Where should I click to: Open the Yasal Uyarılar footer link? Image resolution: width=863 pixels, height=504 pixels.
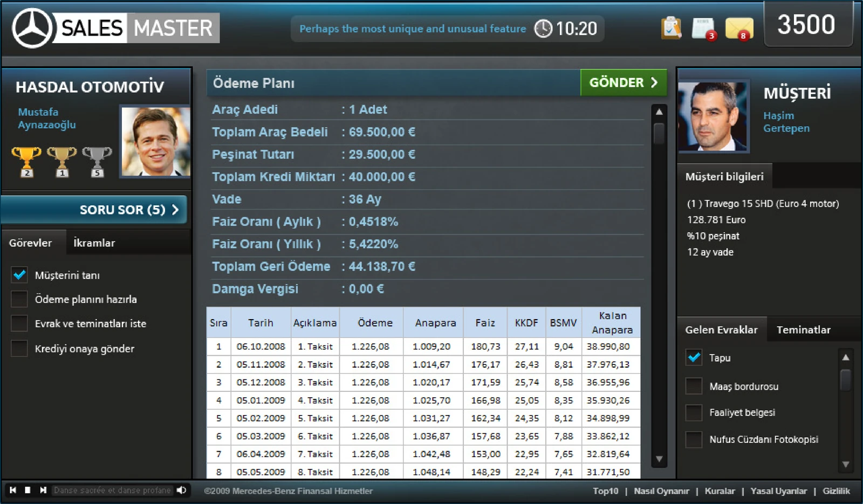click(778, 491)
